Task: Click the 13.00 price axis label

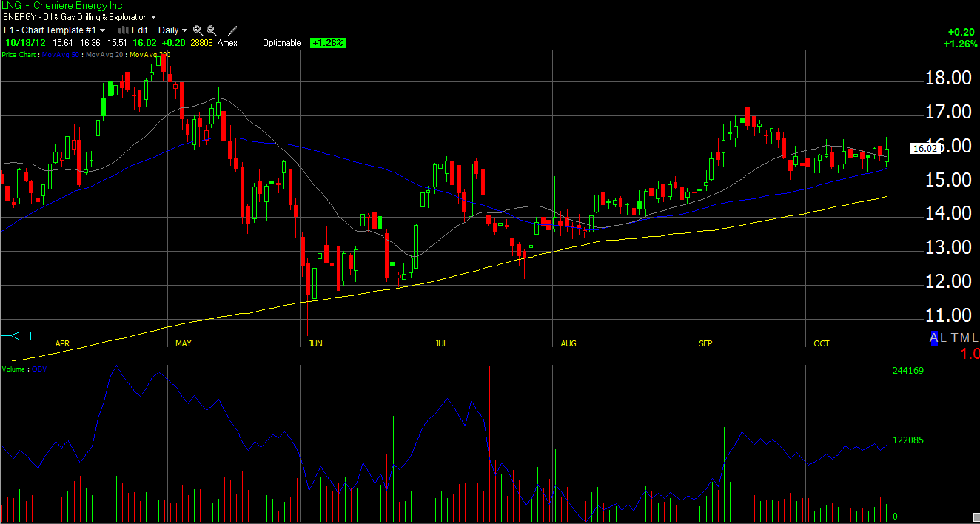Action: [x=948, y=247]
